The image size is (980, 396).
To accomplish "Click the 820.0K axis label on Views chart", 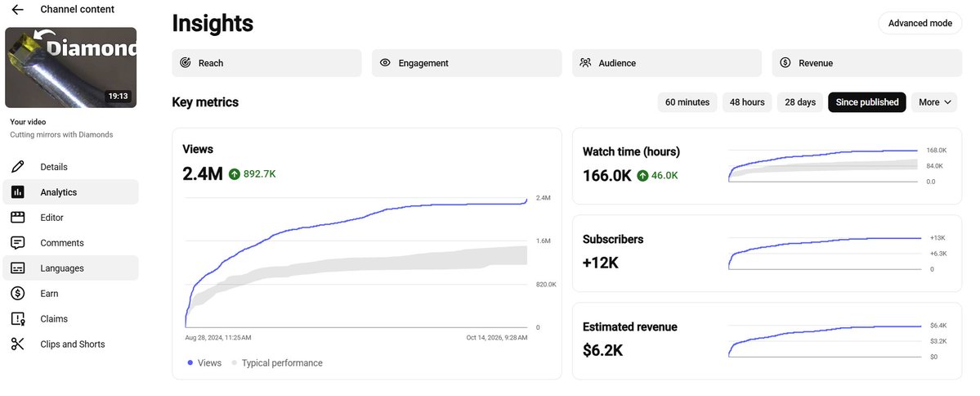I will [x=546, y=285].
